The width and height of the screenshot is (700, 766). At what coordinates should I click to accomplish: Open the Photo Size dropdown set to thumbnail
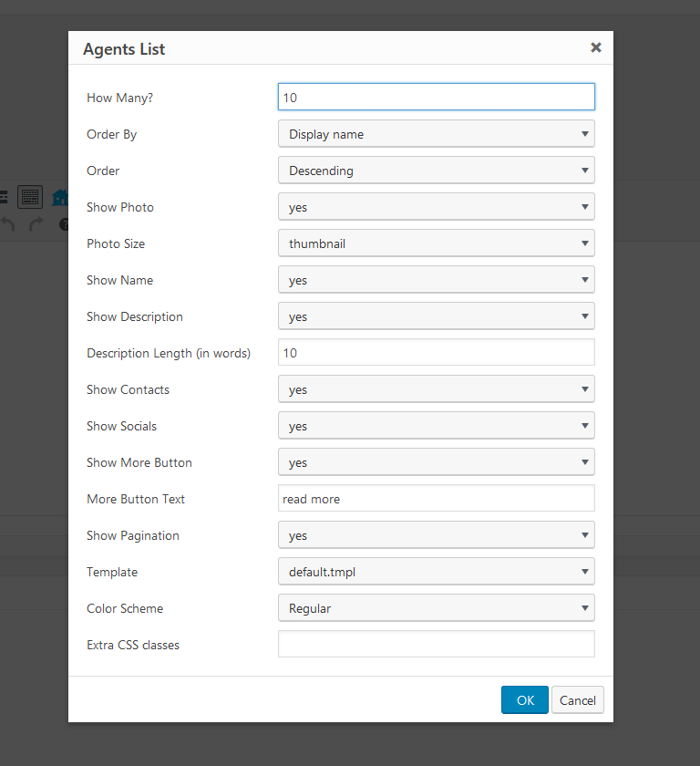coord(436,243)
